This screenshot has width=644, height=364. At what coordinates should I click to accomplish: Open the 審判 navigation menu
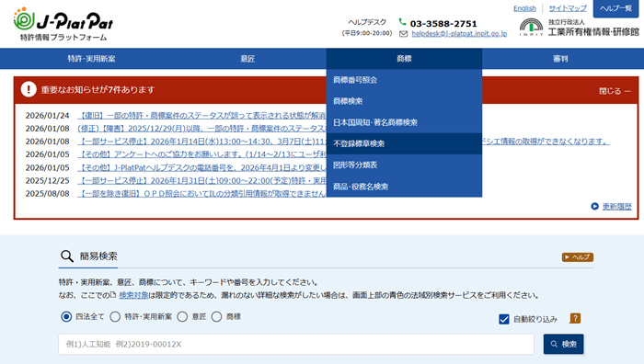[x=560, y=59]
